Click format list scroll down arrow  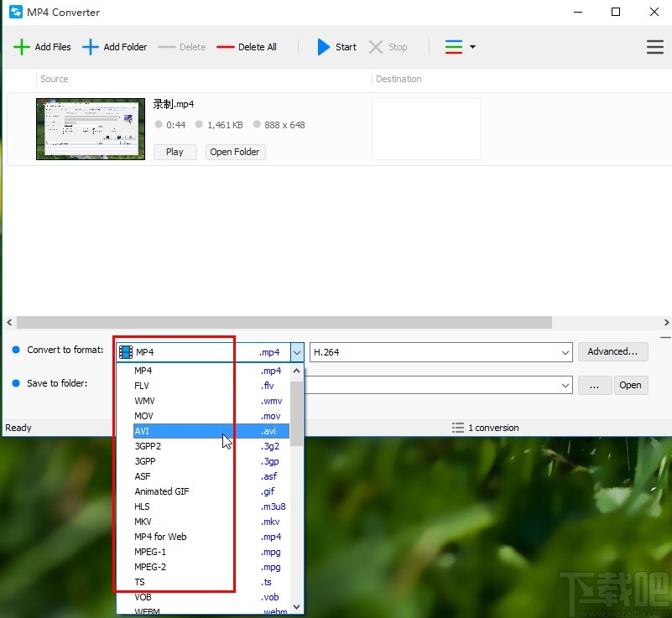pos(297,607)
